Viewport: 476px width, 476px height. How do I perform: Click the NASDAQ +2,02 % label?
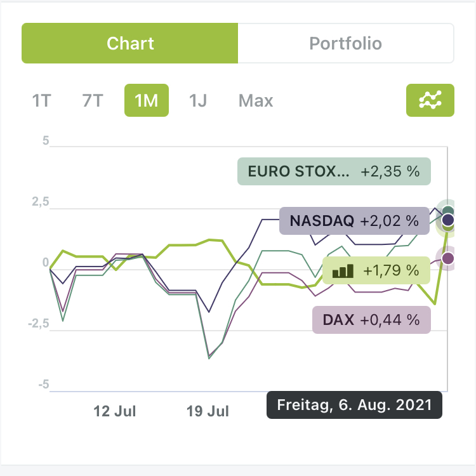pos(354,221)
